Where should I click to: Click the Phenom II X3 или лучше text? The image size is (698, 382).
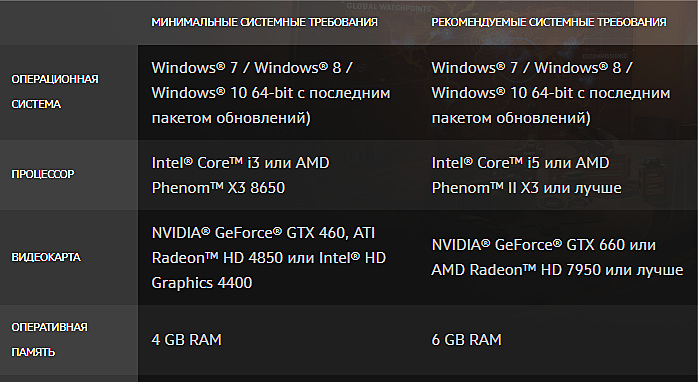point(527,188)
